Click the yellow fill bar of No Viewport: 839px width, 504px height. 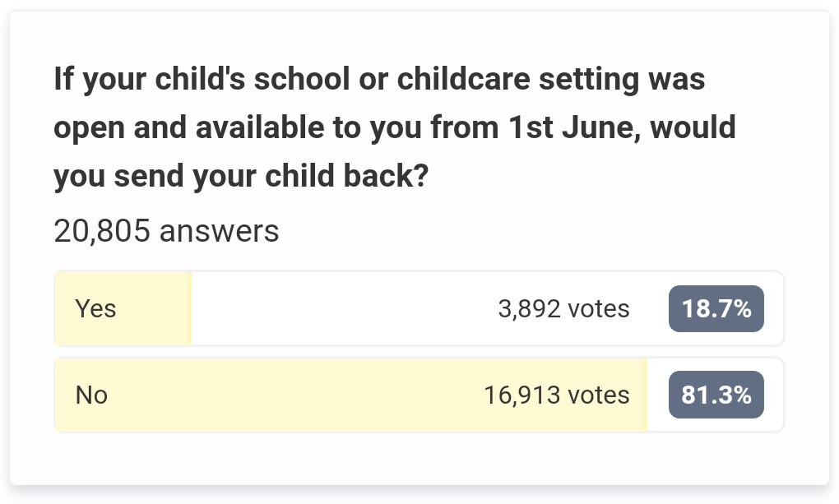(x=351, y=395)
